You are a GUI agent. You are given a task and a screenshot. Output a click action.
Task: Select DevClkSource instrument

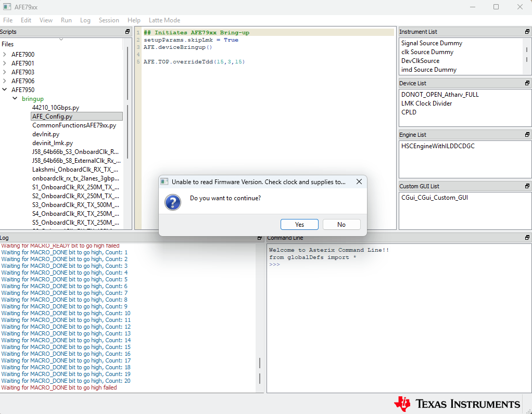pyautogui.click(x=420, y=61)
